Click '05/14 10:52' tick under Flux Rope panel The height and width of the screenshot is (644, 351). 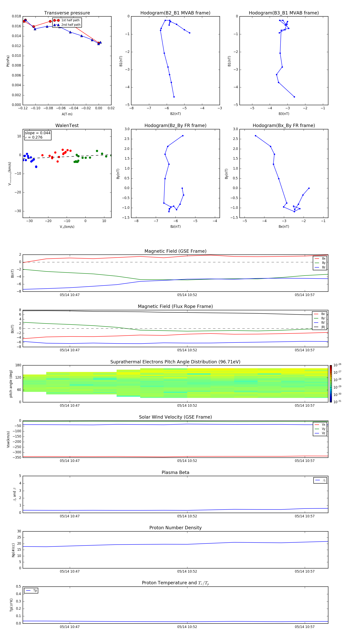[187, 350]
